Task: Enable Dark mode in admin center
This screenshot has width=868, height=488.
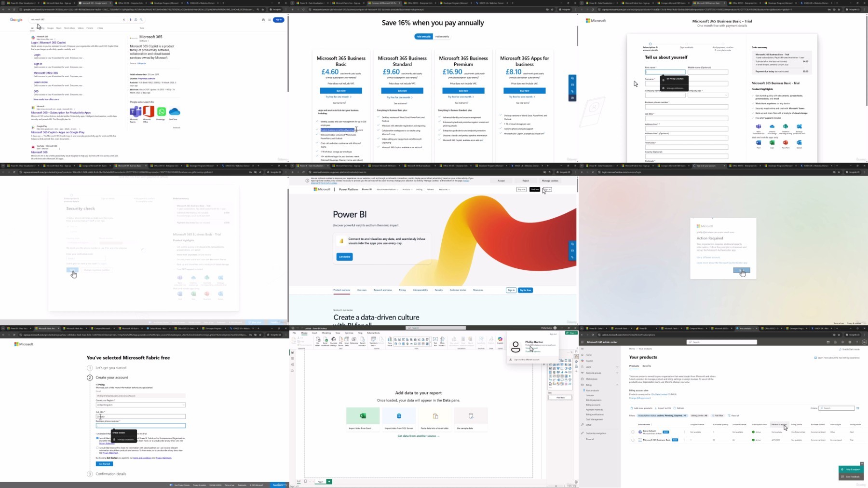Action: tap(850, 349)
